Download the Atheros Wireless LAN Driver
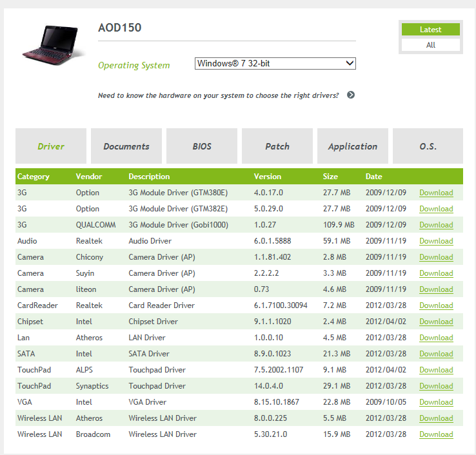Screen dimensions: 476x455 436,418
